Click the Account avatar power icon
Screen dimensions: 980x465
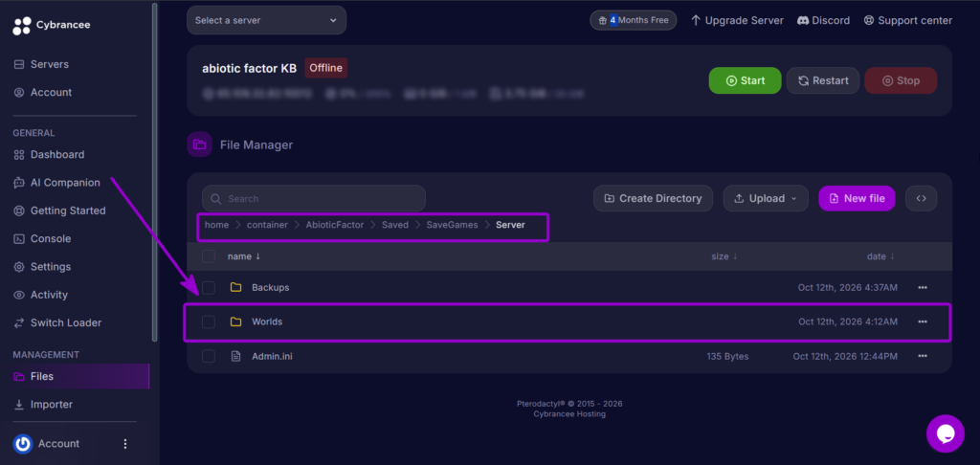click(23, 444)
